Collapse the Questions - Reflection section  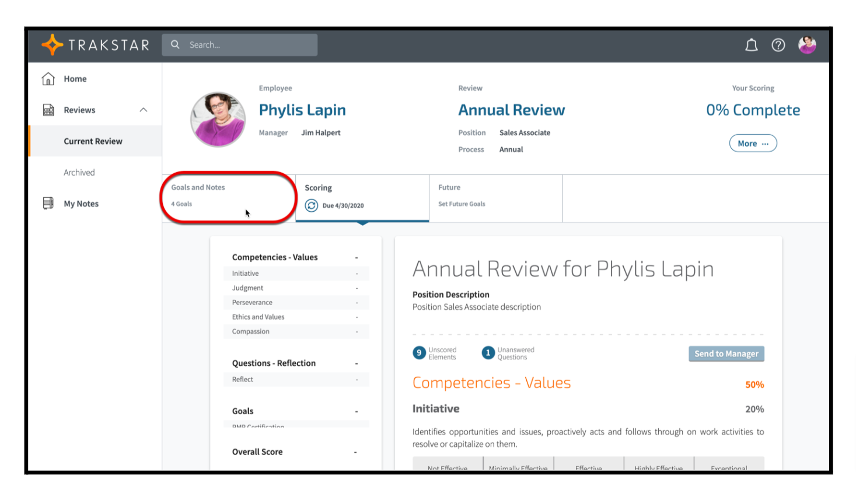click(357, 363)
